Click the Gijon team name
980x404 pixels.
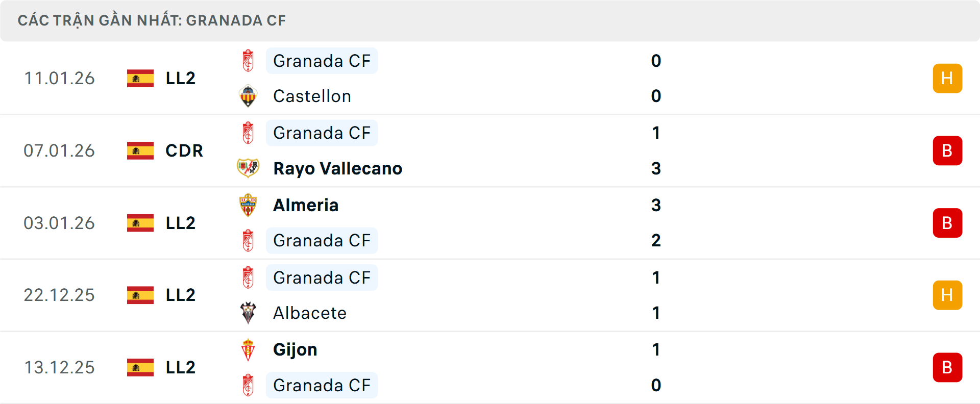[x=295, y=349]
